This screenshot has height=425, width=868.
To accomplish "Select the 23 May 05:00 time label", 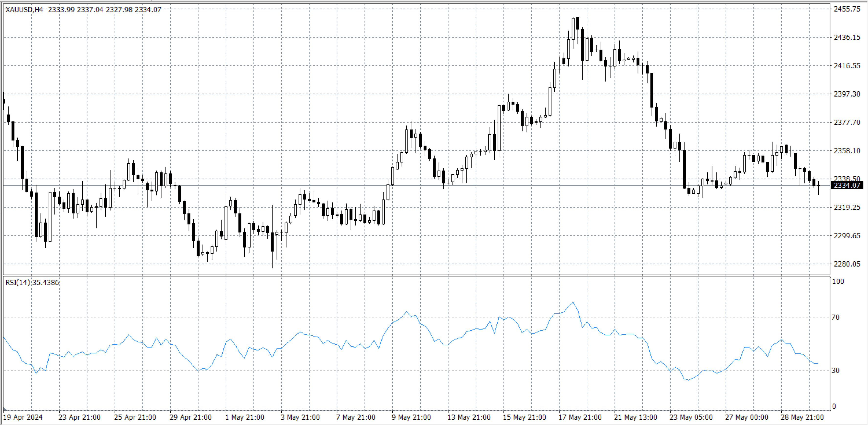I will pos(691,417).
